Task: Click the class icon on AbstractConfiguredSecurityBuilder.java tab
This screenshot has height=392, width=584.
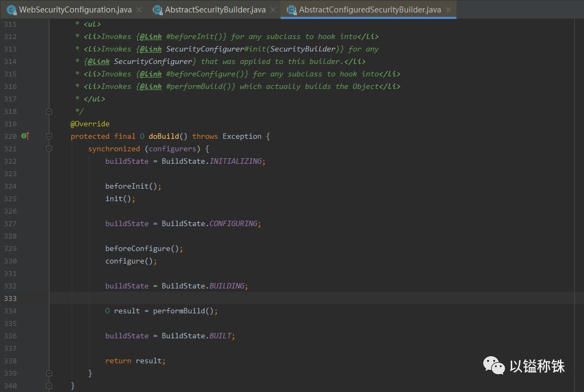Action: coord(291,10)
